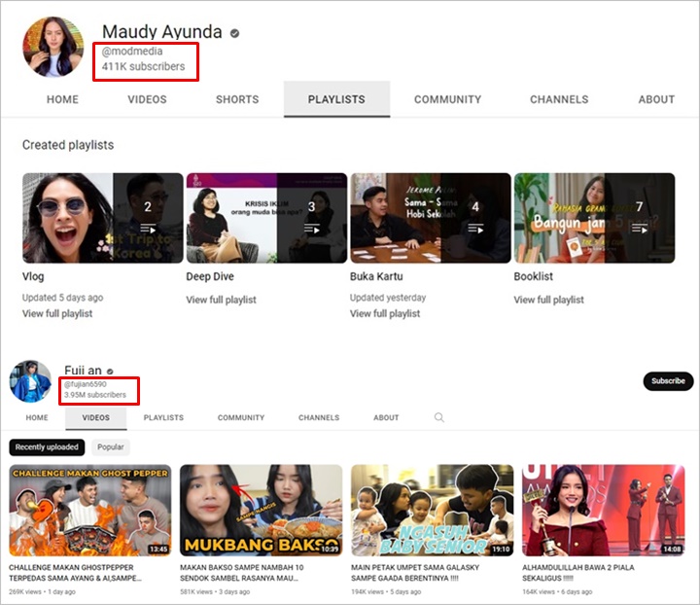Open Fuji an CHANNELS tab

point(319,418)
